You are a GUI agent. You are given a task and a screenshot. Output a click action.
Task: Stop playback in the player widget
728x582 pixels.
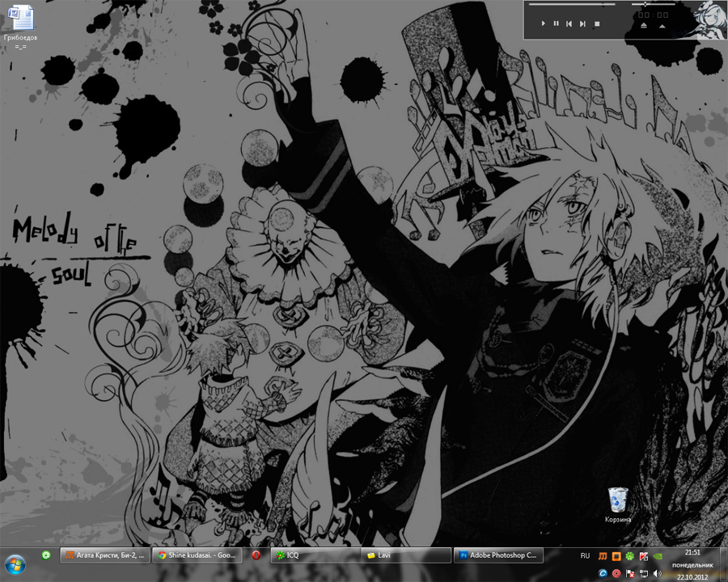(597, 23)
